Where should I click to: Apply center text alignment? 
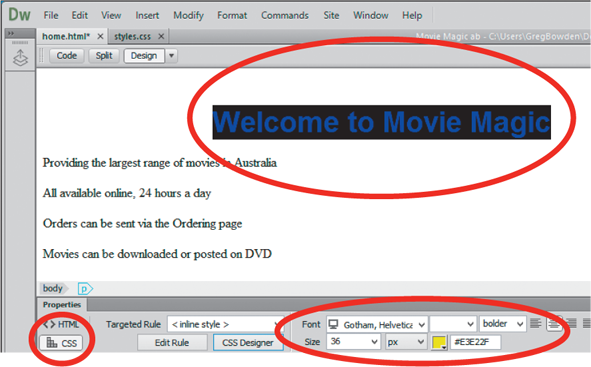[x=554, y=323]
